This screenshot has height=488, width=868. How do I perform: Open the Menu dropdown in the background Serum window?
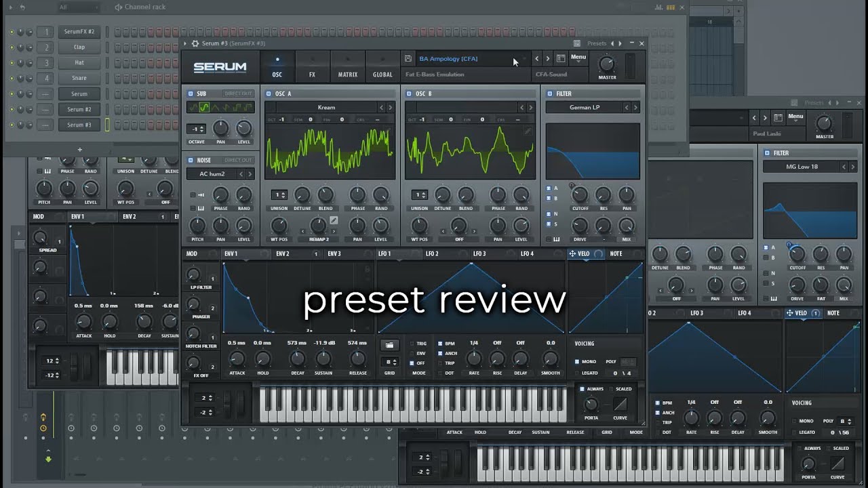(x=795, y=118)
